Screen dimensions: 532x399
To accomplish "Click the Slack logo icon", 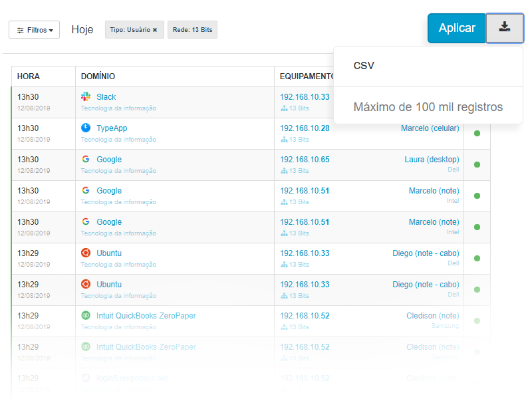I will (86, 96).
